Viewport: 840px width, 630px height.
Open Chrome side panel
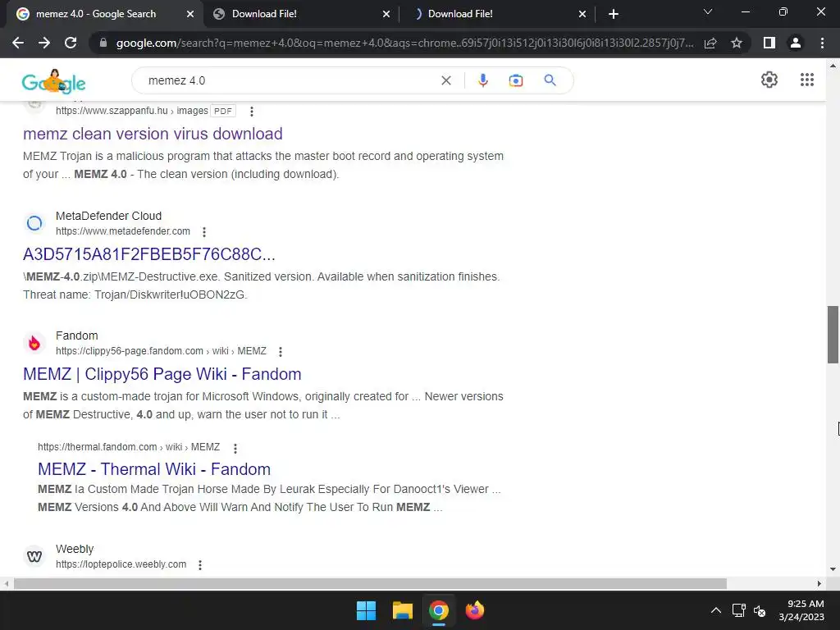pos(769,43)
